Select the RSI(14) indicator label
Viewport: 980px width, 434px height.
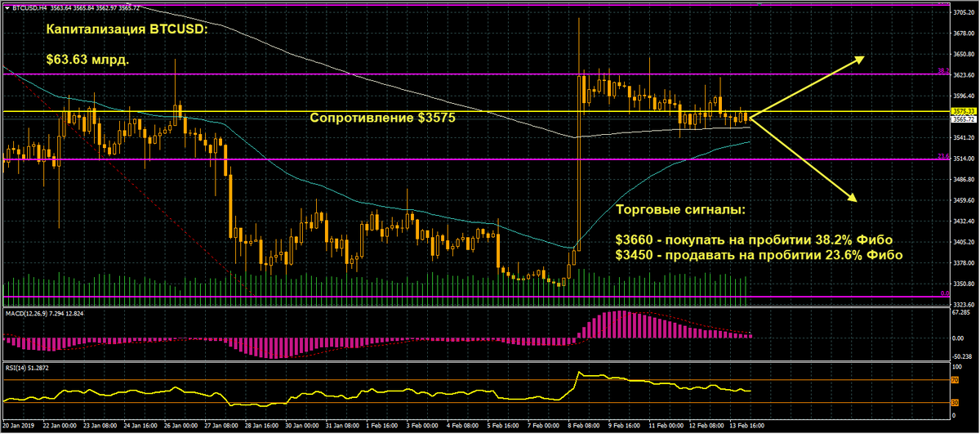point(16,368)
